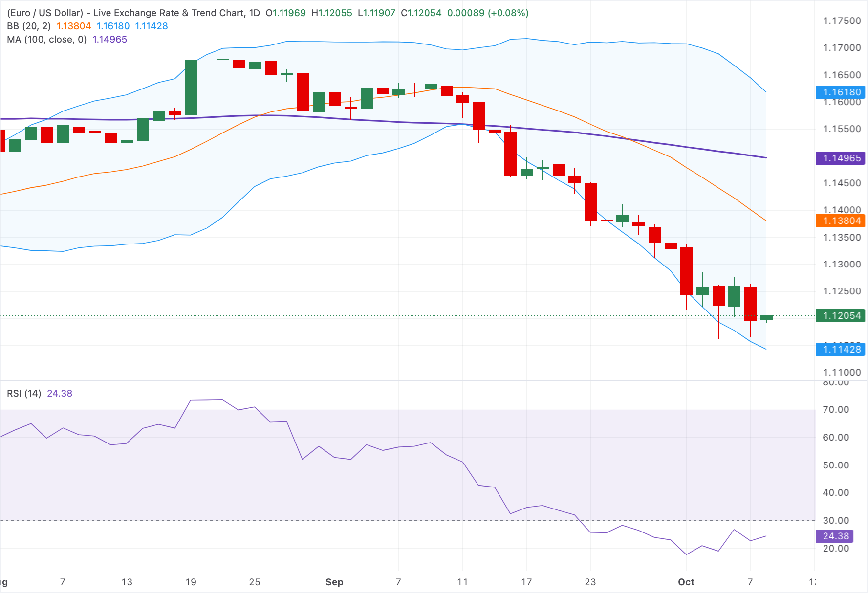Viewport: 868px width, 598px height.
Task: Click the blue 1.16180 upper band axis label
Action: (842, 92)
